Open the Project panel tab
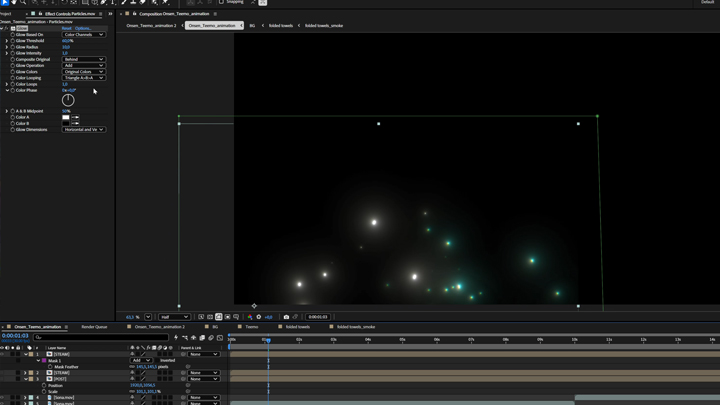This screenshot has width=720, height=405. (6, 14)
